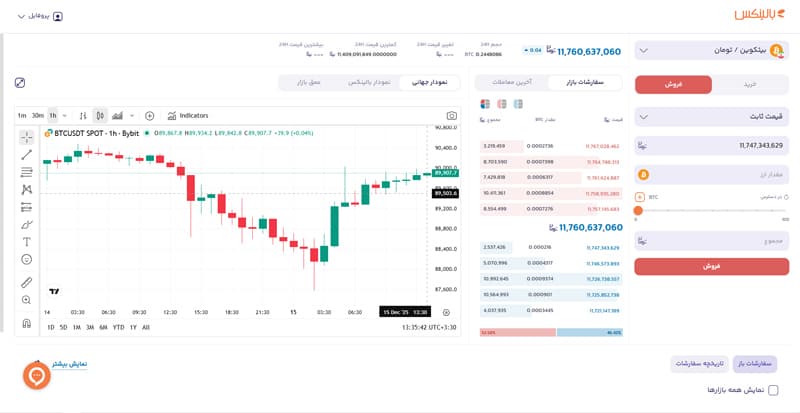Set chart range to 6M
This screenshot has height=413, width=800.
click(104, 327)
